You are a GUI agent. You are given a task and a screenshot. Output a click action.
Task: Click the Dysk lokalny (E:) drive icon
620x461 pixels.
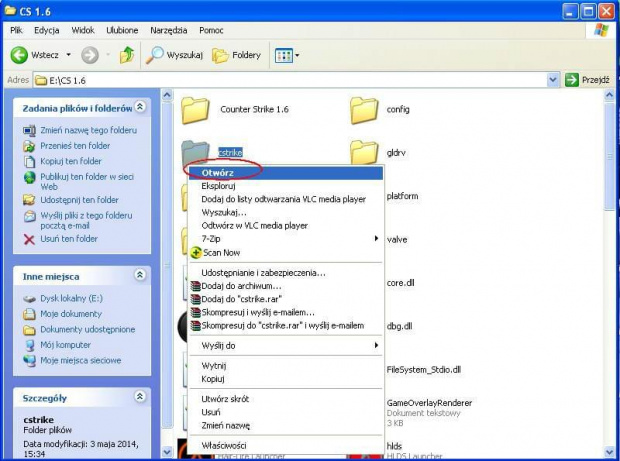click(x=29, y=299)
